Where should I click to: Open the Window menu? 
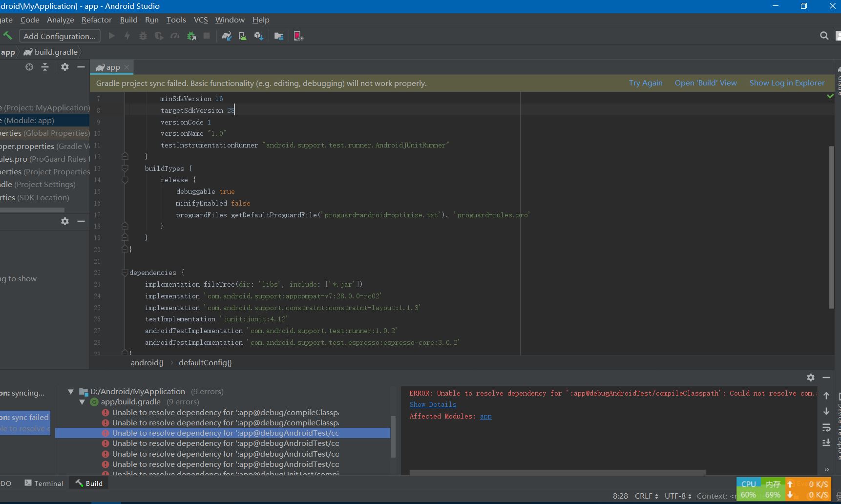coord(230,20)
